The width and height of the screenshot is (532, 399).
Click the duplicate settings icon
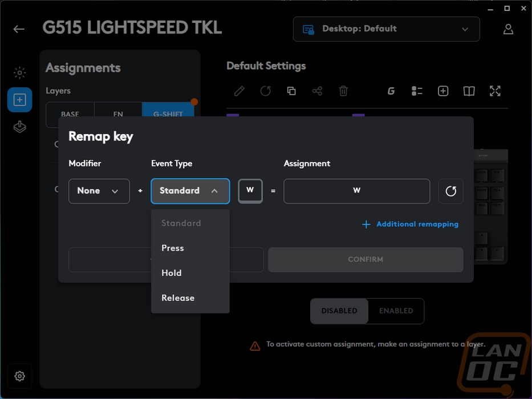click(291, 91)
